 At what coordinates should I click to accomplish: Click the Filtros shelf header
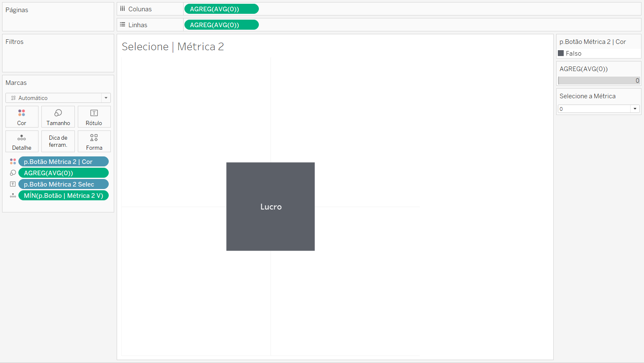(x=15, y=42)
